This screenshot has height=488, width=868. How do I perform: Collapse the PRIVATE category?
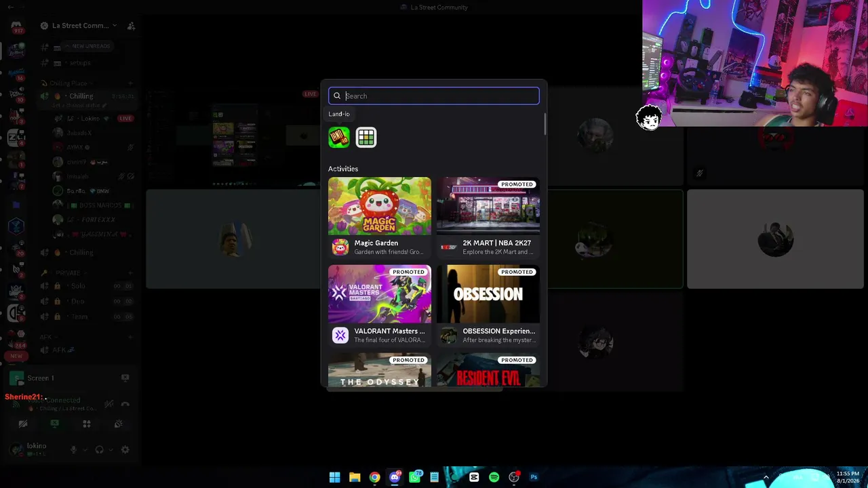click(63, 272)
